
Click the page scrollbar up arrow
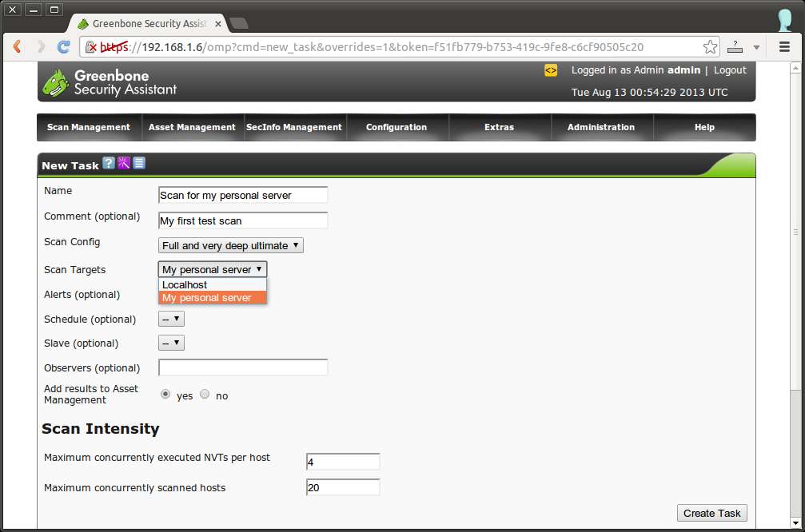795,67
